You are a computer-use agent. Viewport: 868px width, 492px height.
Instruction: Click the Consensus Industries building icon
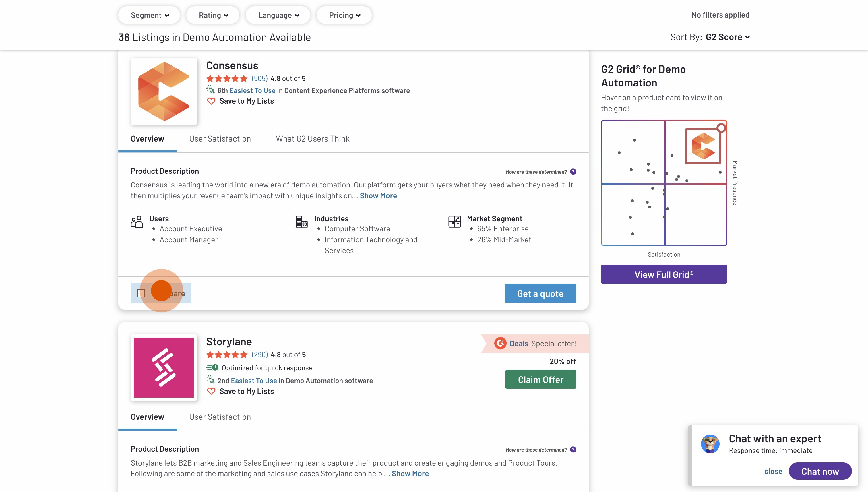[x=302, y=222]
